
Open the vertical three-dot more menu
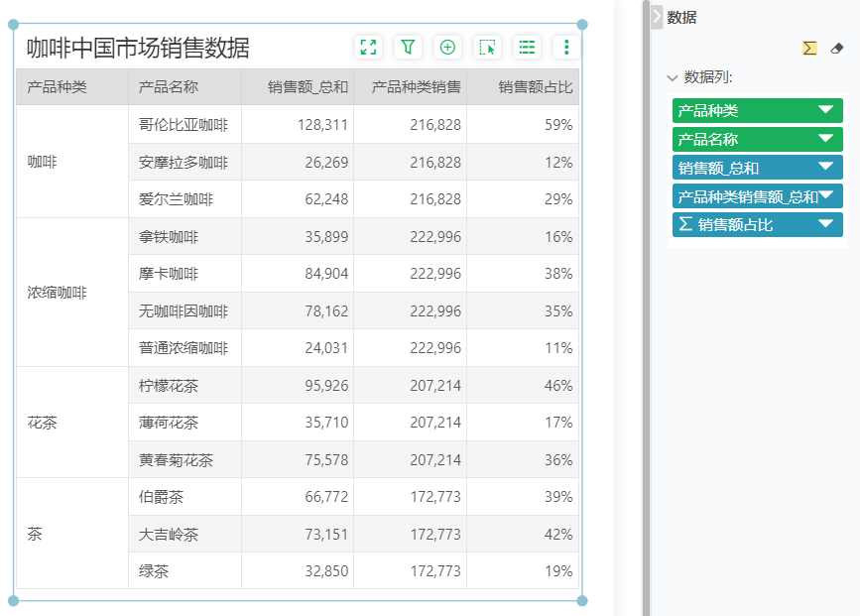(x=566, y=47)
